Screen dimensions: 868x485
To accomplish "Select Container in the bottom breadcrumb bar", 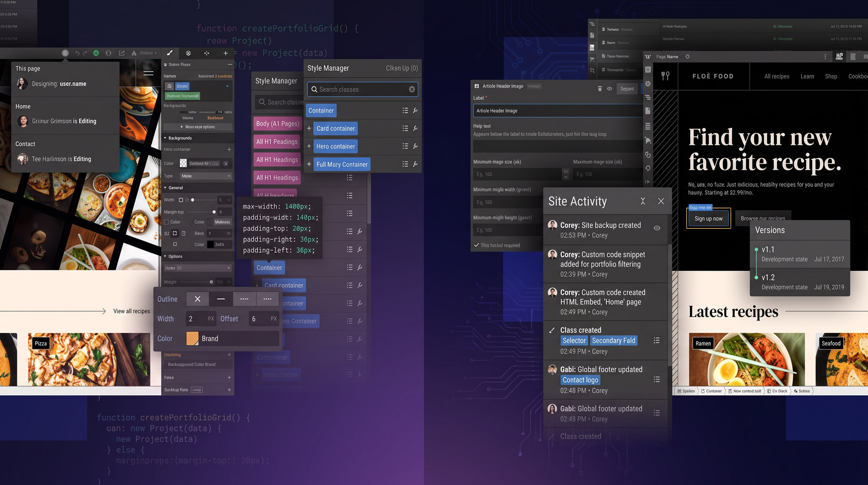I will [x=711, y=391].
